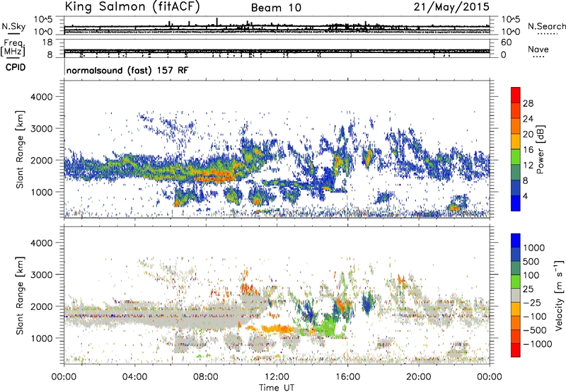Select the "Velocity [m s⁻¹]" colorbar title
566x392 pixels.
559,295
